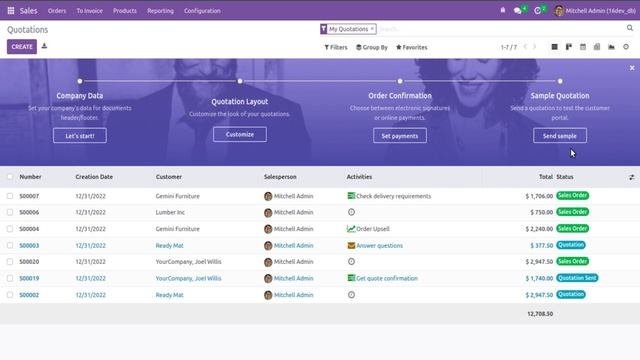Click Mitchell Admin avatar in top bar

tap(559, 11)
